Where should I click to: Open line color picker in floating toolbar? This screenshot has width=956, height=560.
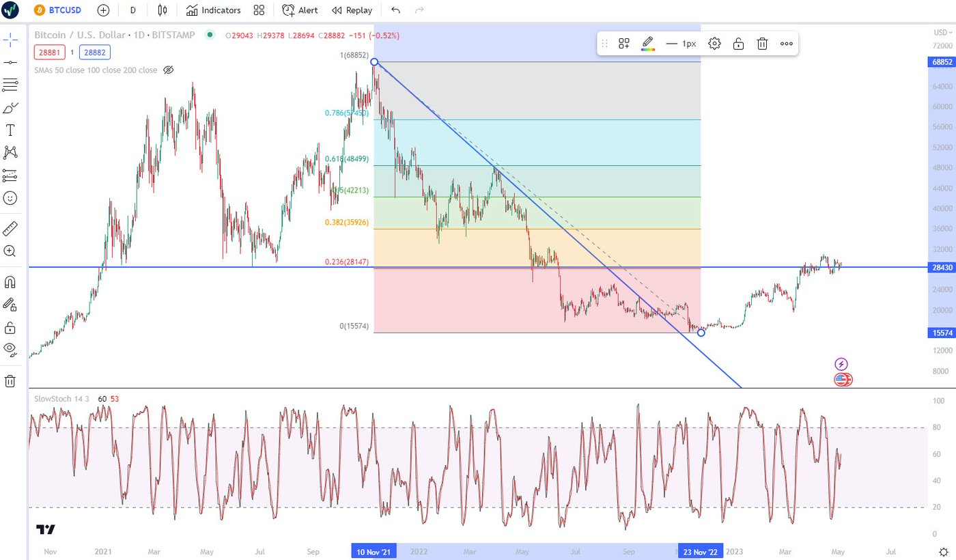coord(648,44)
